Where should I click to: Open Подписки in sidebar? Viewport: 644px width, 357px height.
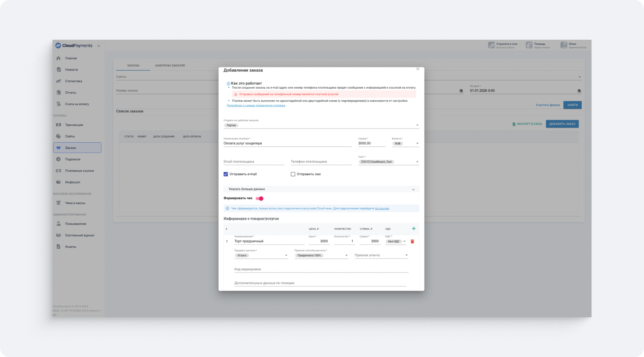click(73, 159)
